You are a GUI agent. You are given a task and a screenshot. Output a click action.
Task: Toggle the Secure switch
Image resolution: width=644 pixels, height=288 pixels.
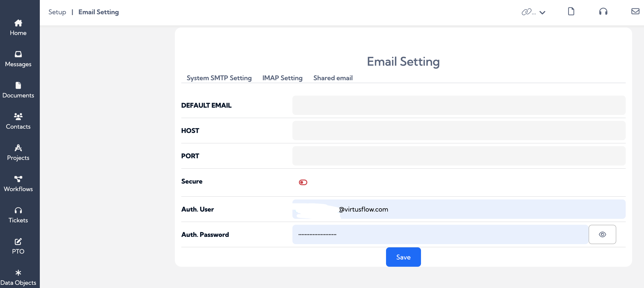pyautogui.click(x=303, y=182)
